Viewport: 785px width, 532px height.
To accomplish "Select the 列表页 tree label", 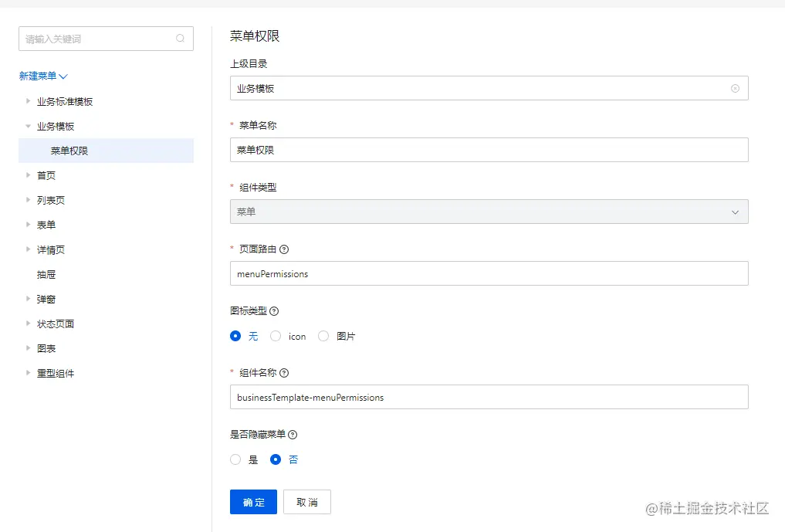I will click(x=51, y=201).
